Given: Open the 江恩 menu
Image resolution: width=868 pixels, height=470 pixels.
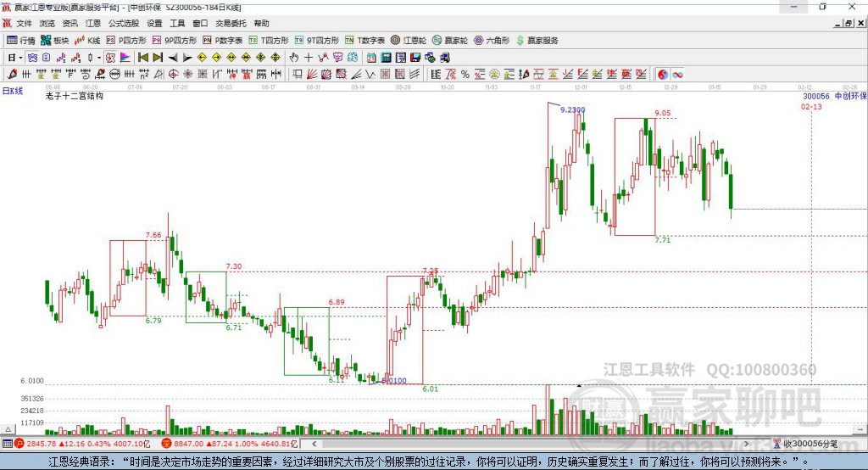Looking at the screenshot, I should tap(93, 23).
